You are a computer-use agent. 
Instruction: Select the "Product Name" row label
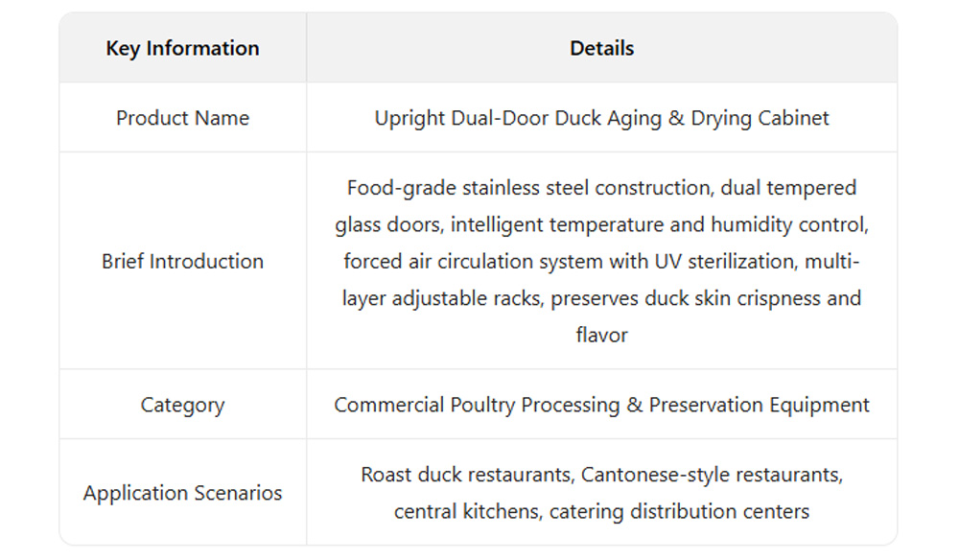(x=182, y=118)
